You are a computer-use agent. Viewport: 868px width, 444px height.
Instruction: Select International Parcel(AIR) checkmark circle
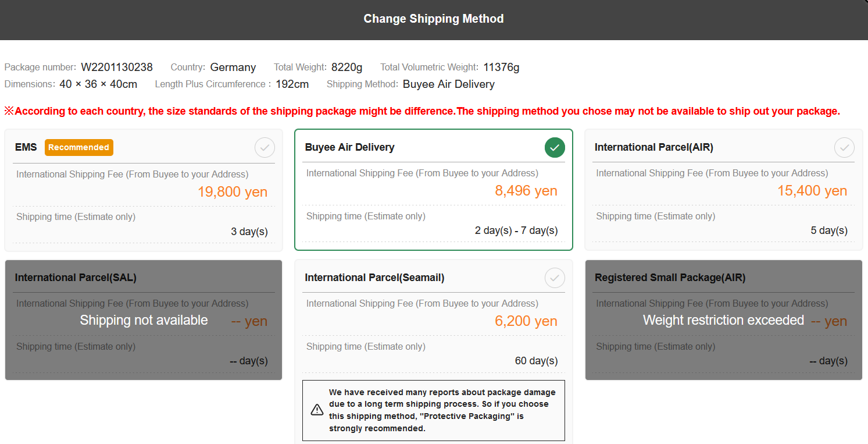(x=844, y=148)
